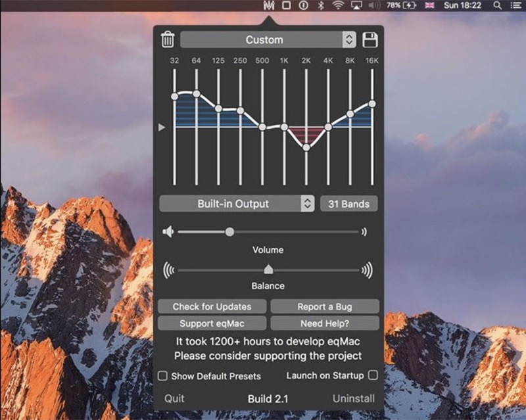526x420 pixels.
Task: Click the 2K frequency label
Action: click(x=306, y=60)
